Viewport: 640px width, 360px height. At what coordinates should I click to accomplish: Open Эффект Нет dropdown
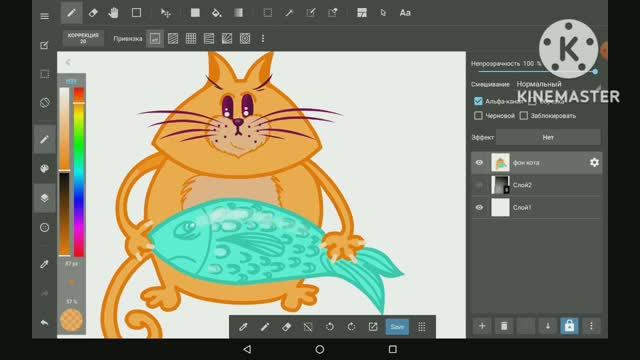click(x=548, y=137)
